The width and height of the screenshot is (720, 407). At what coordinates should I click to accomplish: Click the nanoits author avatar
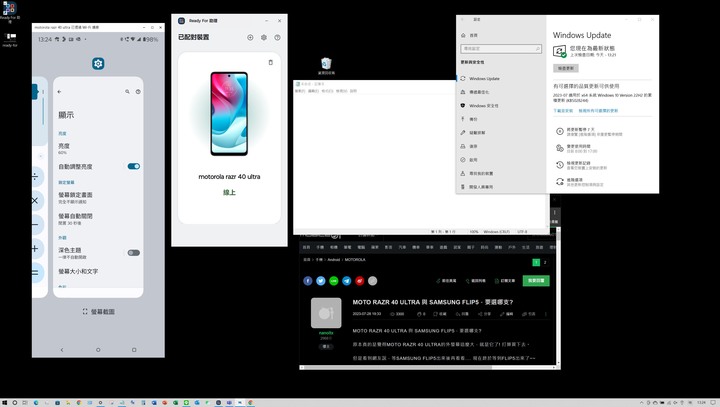pos(326,313)
